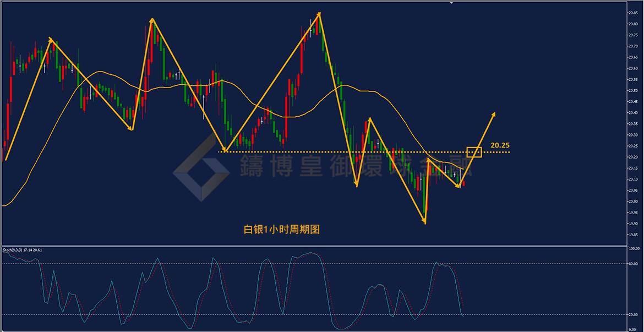This screenshot has width=644, height=332.
Task: Click the last red candlestick on chart
Action: tap(463, 183)
